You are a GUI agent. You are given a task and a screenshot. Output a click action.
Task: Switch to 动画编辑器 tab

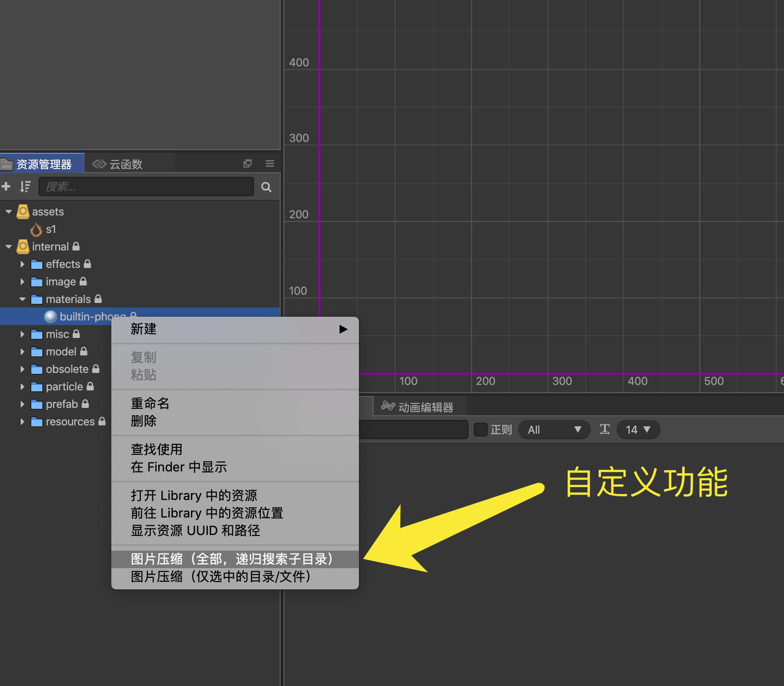point(420,407)
